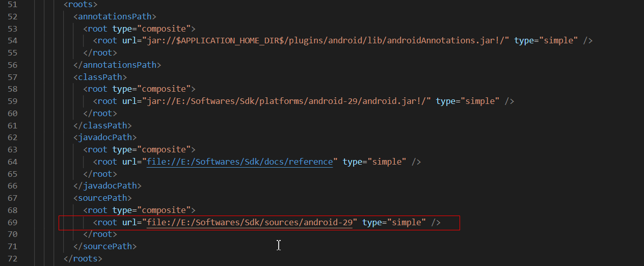Image resolution: width=644 pixels, height=266 pixels.
Task: Click line number 64 in the gutter
Action: 13,162
